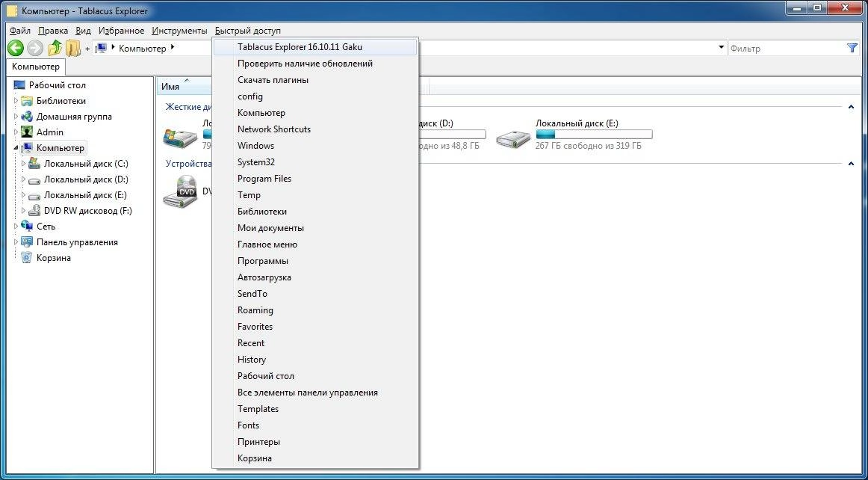868x480 pixels.
Task: Click "267 ГБ свободно из 319 ГБ" text
Action: tap(589, 146)
